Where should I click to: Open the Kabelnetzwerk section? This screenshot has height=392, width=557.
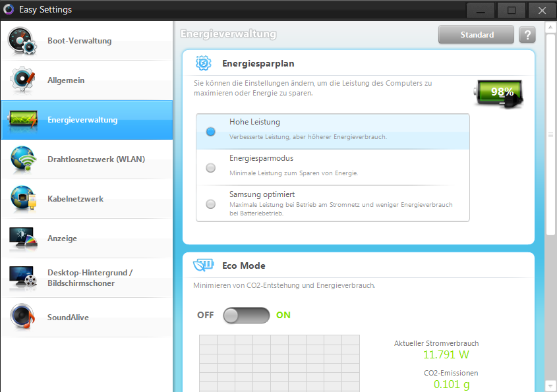click(x=86, y=199)
